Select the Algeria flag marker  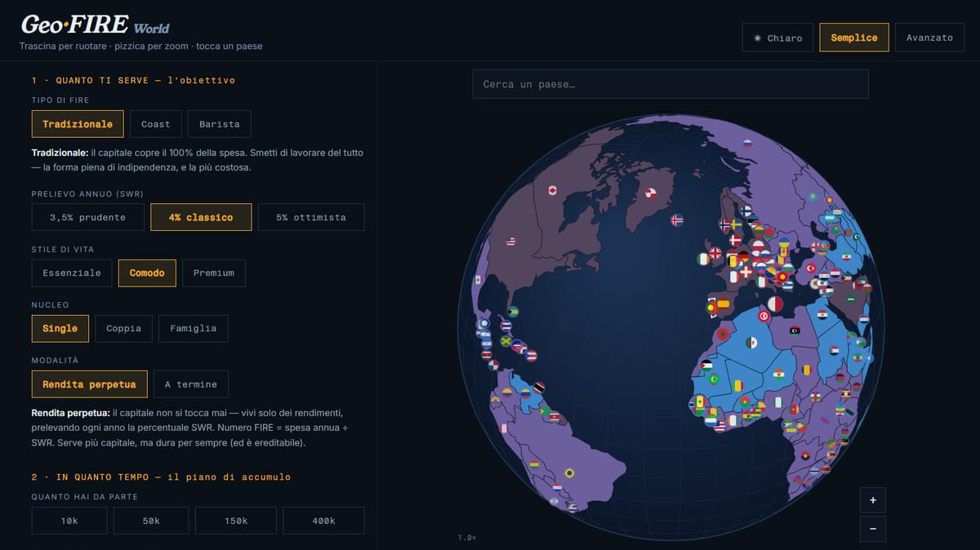coord(751,342)
